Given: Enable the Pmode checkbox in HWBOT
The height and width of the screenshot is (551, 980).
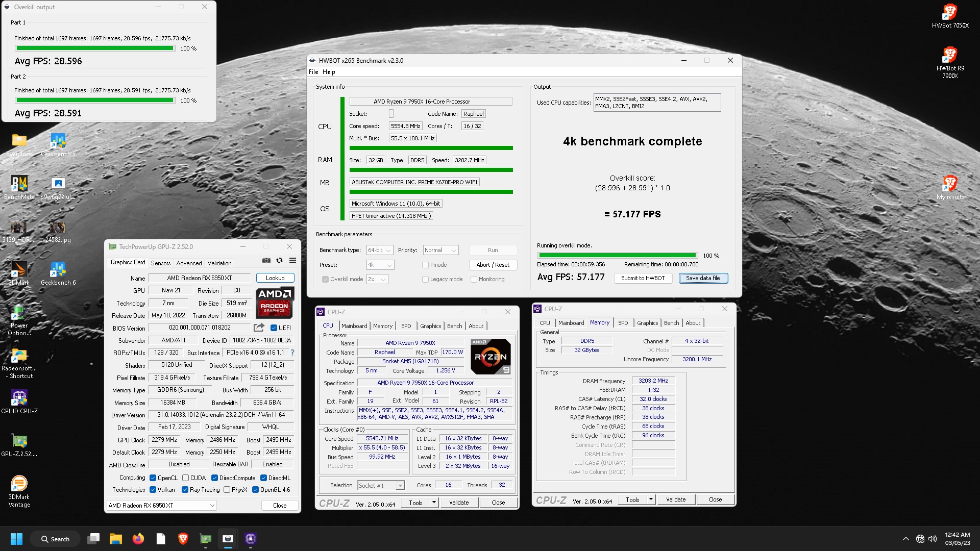Looking at the screenshot, I should [425, 265].
